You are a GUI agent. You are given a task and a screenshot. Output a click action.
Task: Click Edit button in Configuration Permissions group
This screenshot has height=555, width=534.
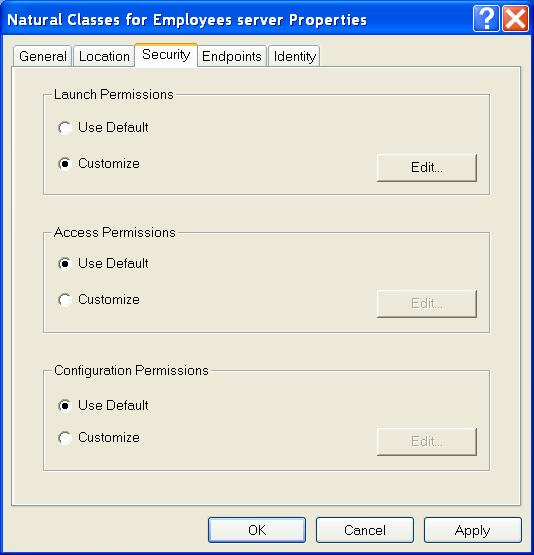[427, 442]
